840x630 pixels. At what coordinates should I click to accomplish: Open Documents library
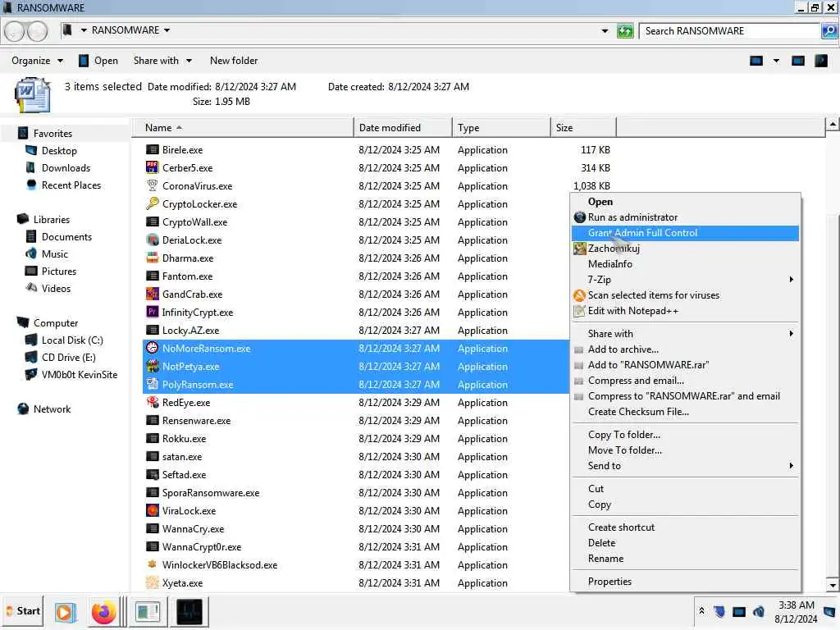click(66, 237)
